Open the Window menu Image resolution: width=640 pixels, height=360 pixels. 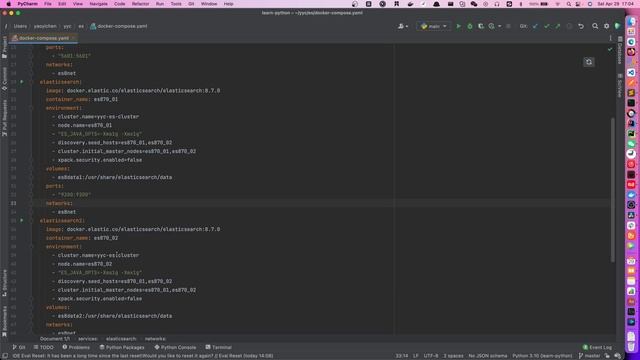[x=209, y=4]
